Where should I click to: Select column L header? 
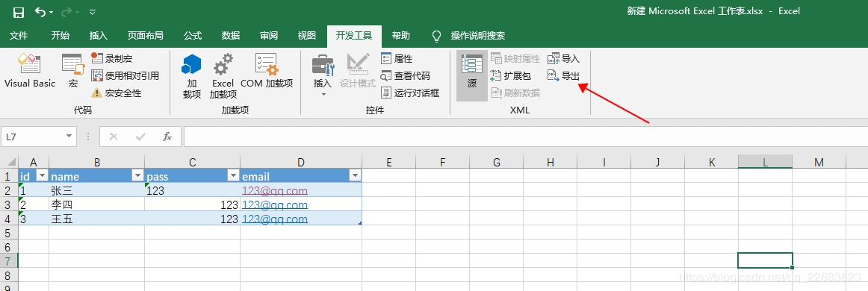click(765, 162)
